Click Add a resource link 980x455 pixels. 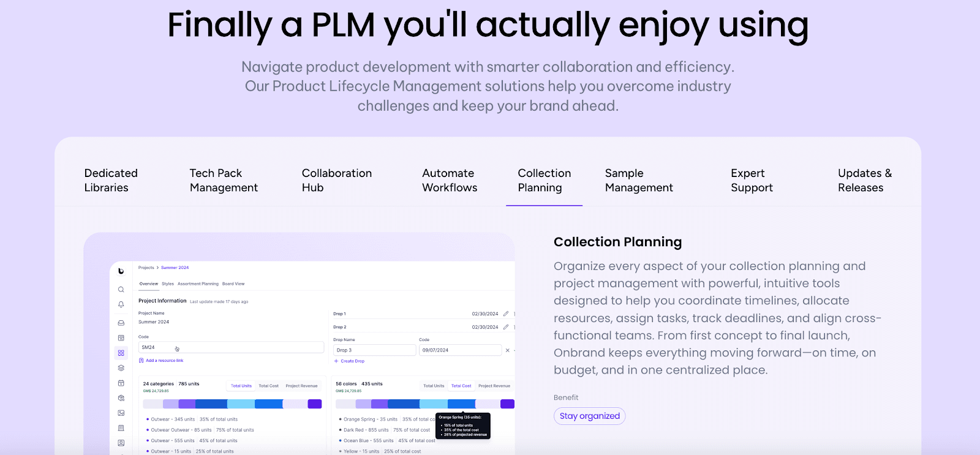tap(164, 361)
